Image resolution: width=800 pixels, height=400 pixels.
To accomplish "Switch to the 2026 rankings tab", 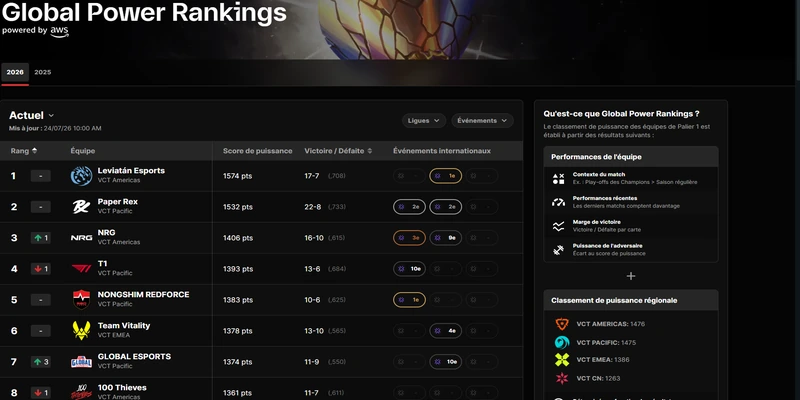I will coord(15,72).
